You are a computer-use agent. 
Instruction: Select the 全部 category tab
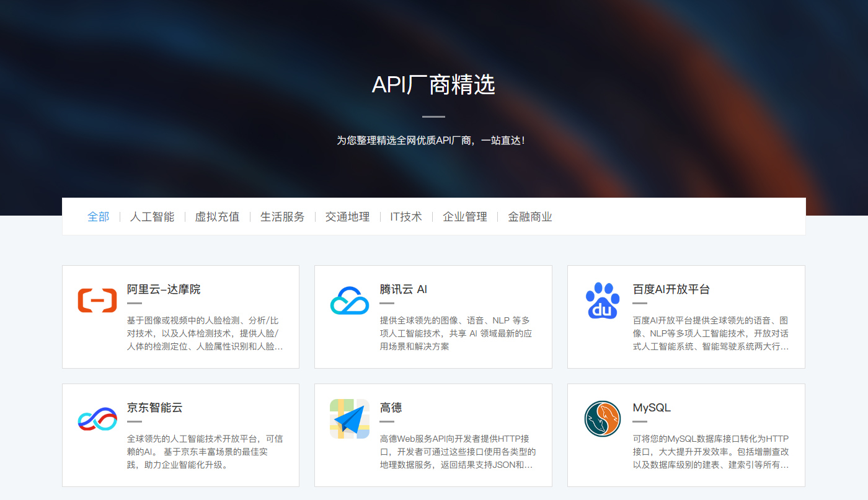pos(98,217)
